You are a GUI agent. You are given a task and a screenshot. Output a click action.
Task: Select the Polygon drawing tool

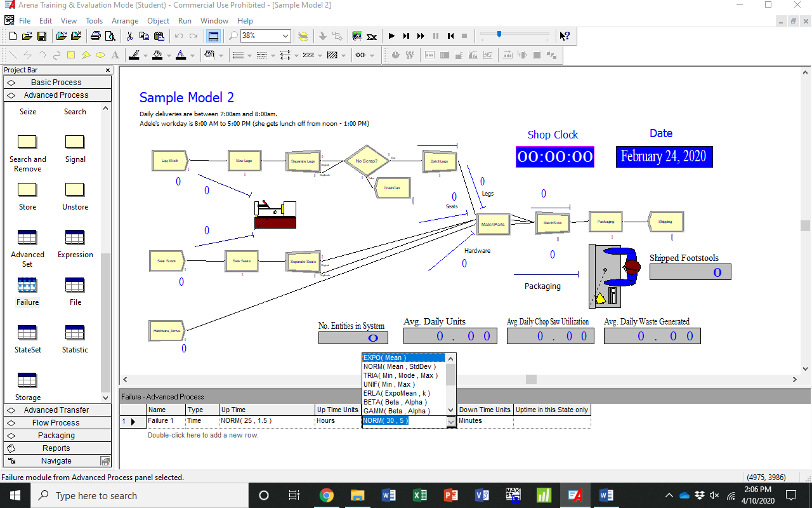click(86, 55)
